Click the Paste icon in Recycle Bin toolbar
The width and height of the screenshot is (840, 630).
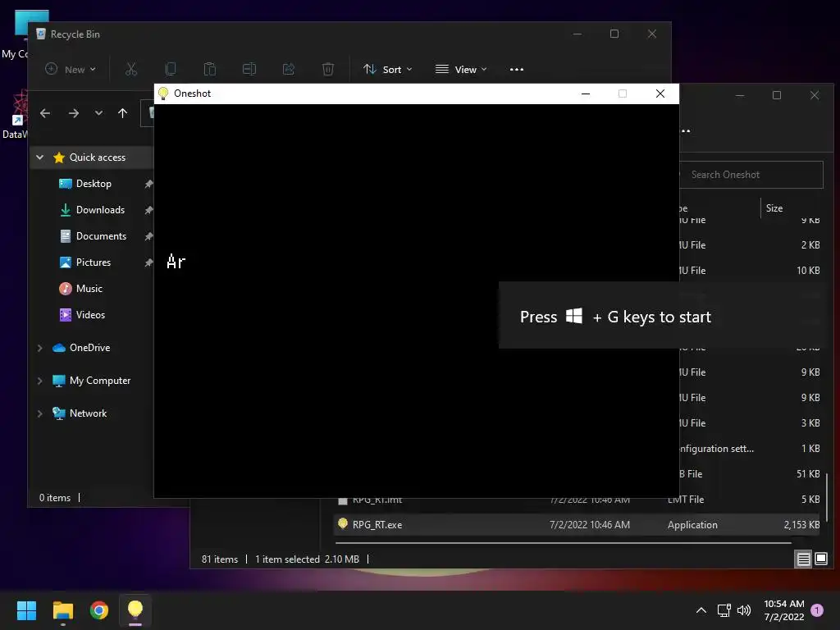coord(210,69)
